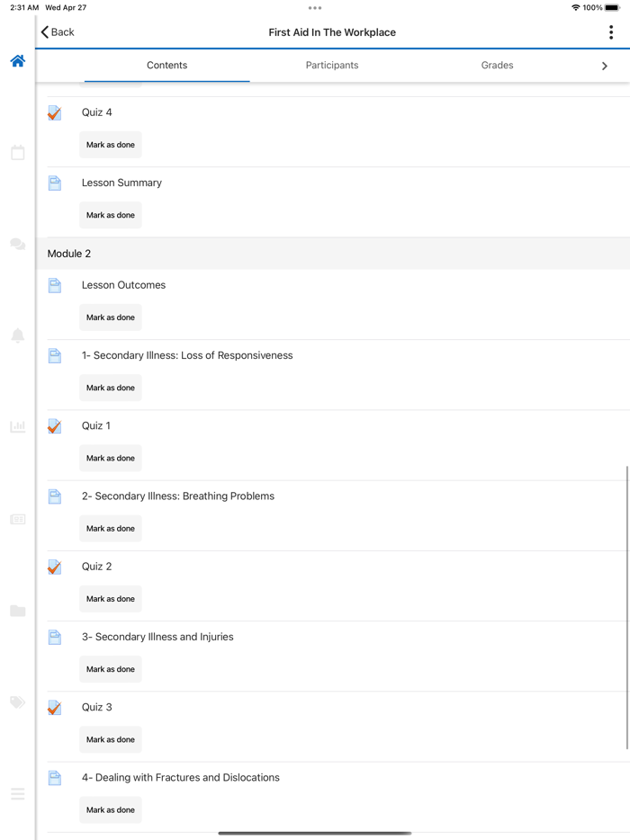Go Back to previous screen
The image size is (630, 840).
pos(58,32)
